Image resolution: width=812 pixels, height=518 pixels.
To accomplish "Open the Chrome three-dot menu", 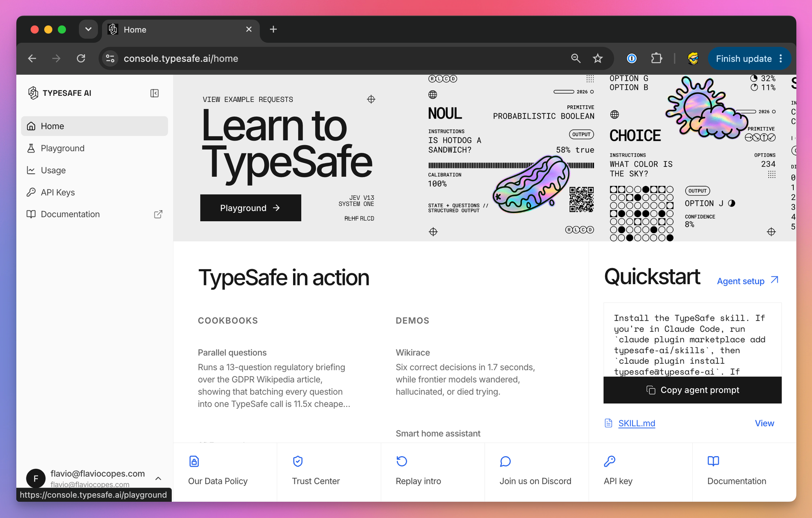I will tap(781, 58).
